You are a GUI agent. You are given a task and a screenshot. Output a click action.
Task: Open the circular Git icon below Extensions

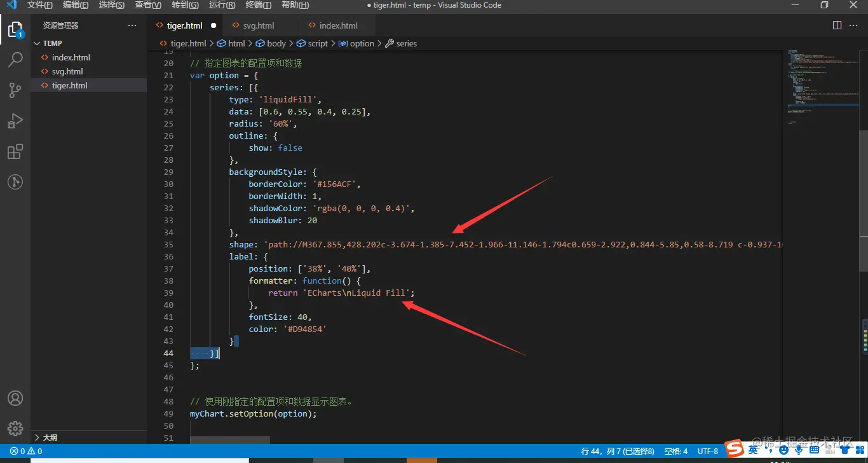point(15,182)
